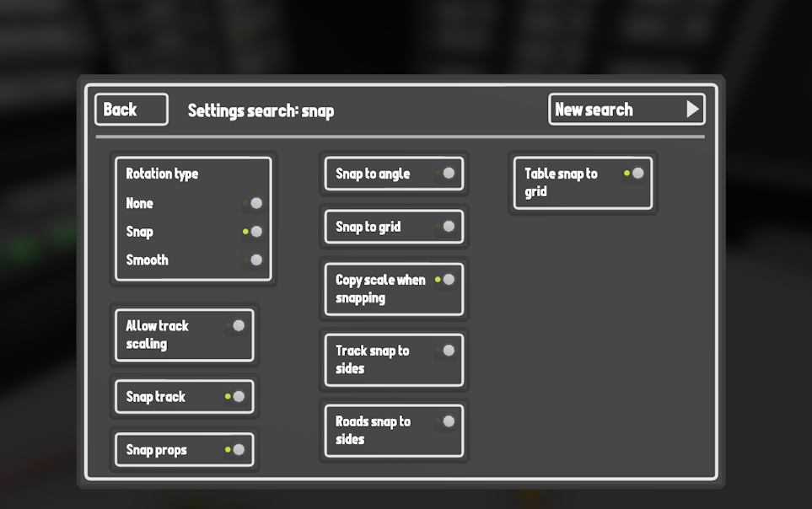Image resolution: width=812 pixels, height=509 pixels.
Task: Disable Table snap to grid
Action: (637, 174)
